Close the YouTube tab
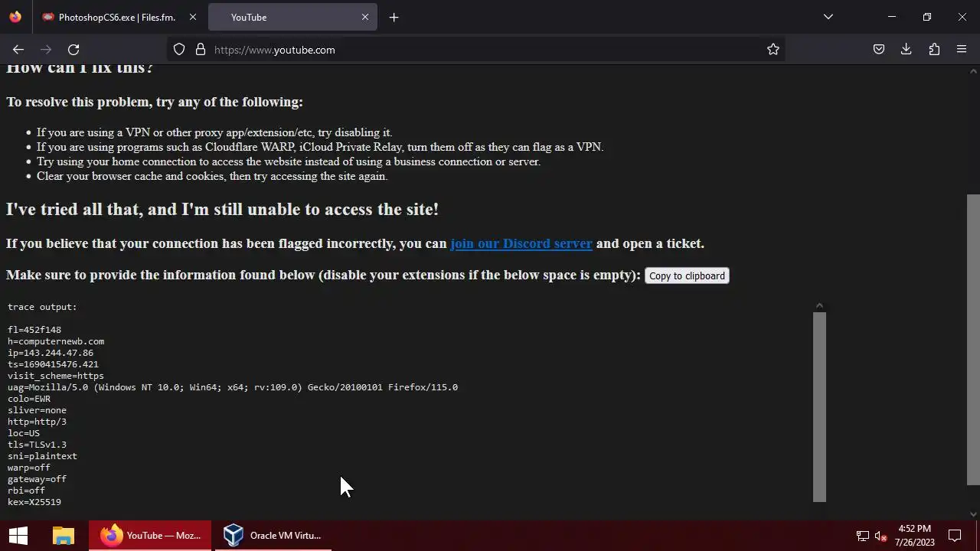The height and width of the screenshot is (551, 980). coord(365,17)
